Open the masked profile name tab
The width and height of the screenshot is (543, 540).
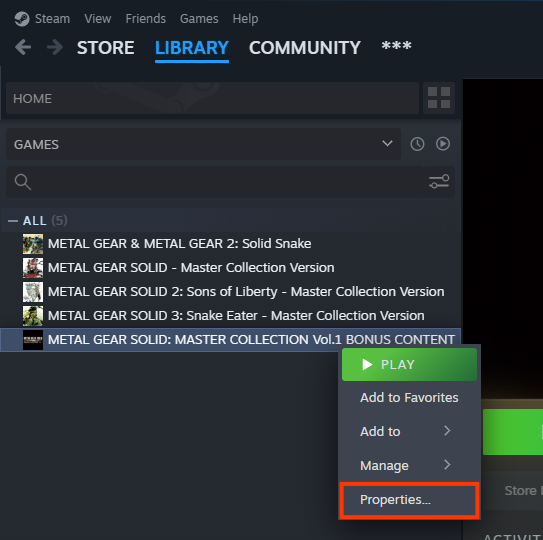point(397,46)
